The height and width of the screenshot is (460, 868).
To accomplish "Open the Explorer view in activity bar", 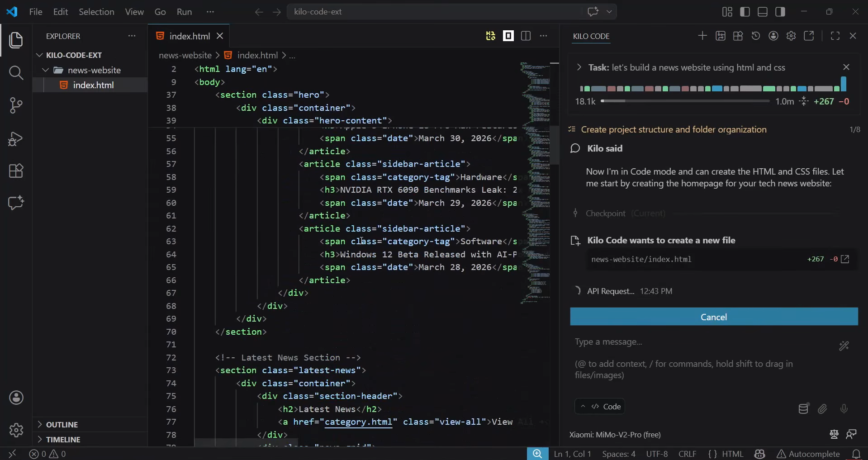I will pyautogui.click(x=16, y=40).
